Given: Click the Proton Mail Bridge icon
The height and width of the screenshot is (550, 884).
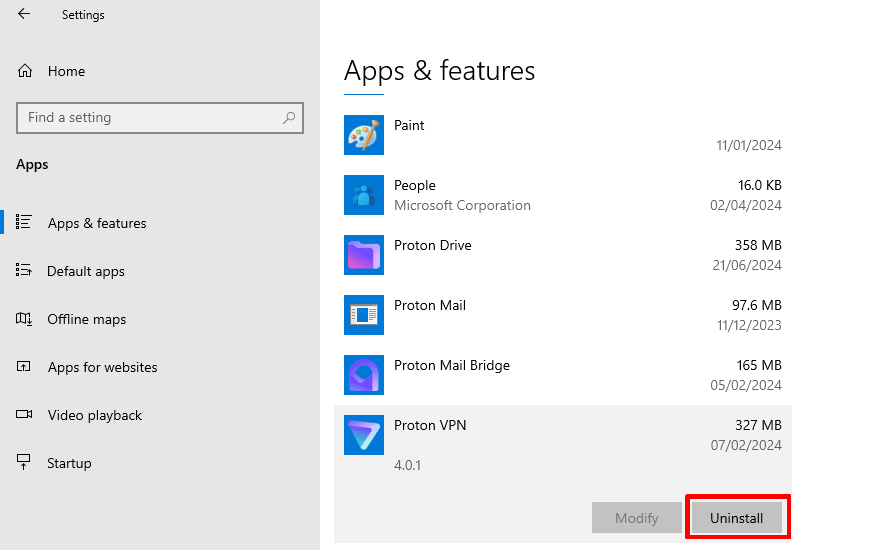Looking at the screenshot, I should [x=364, y=375].
